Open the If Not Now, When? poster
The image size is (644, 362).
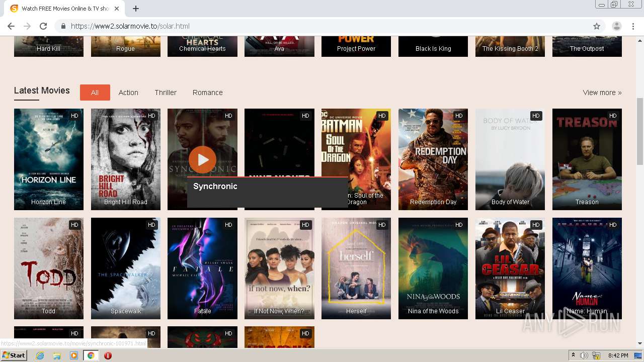pyautogui.click(x=279, y=268)
